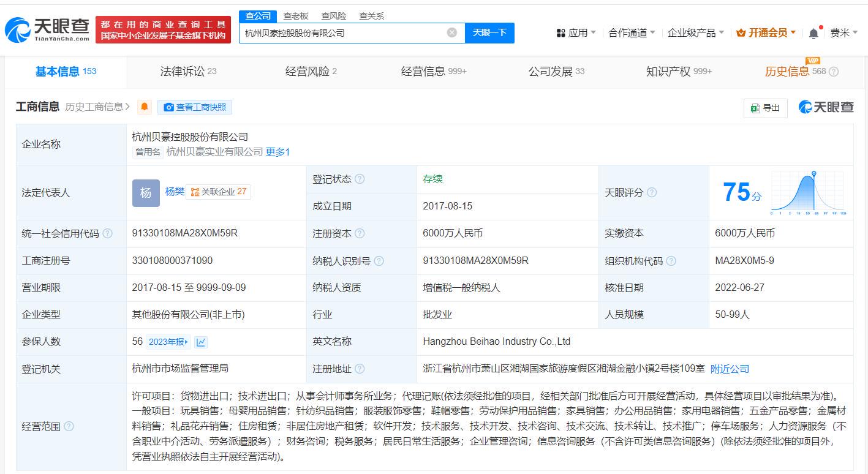
Task: Click the TianYanCha logo
Action: coord(47,29)
